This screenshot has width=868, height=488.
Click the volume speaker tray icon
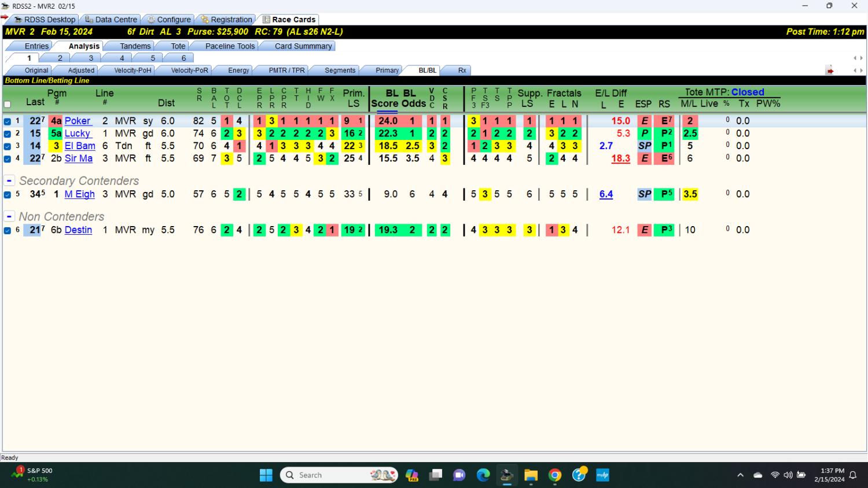(x=788, y=475)
